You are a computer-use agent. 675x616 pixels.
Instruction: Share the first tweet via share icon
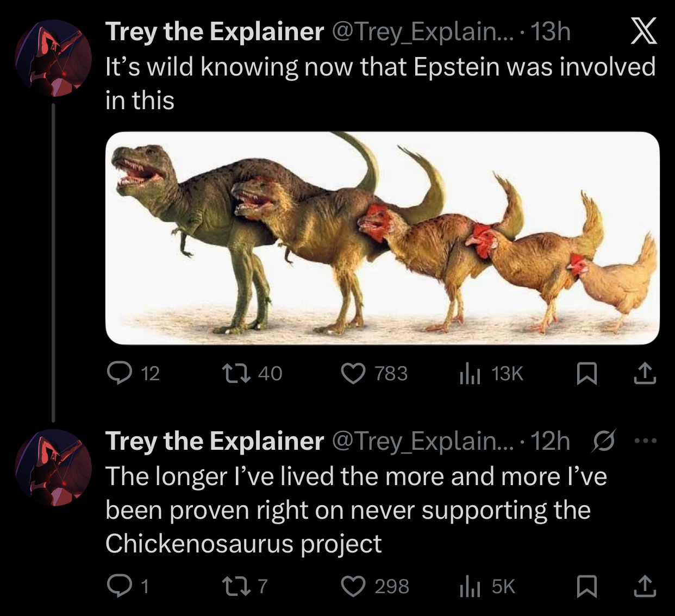[x=645, y=373]
